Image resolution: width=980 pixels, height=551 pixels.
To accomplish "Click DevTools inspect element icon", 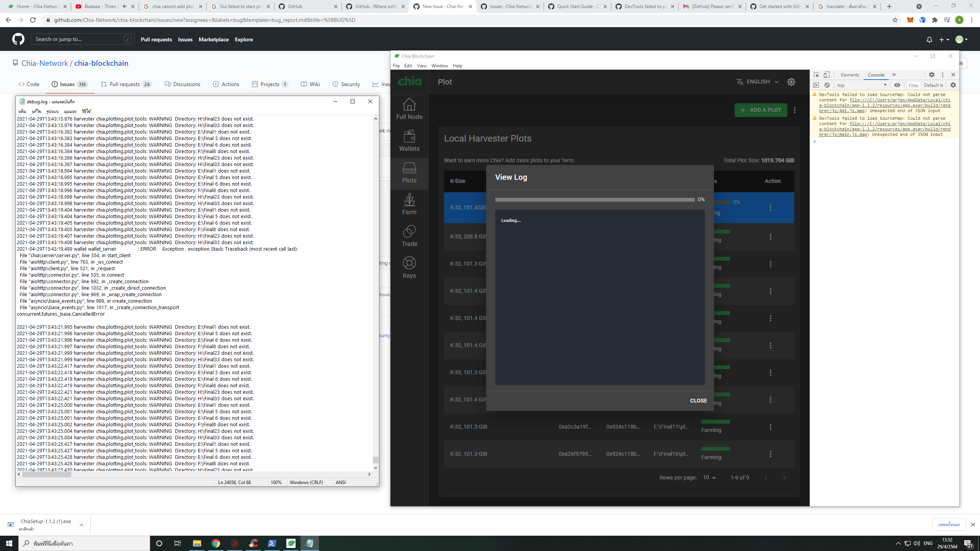I will point(816,75).
